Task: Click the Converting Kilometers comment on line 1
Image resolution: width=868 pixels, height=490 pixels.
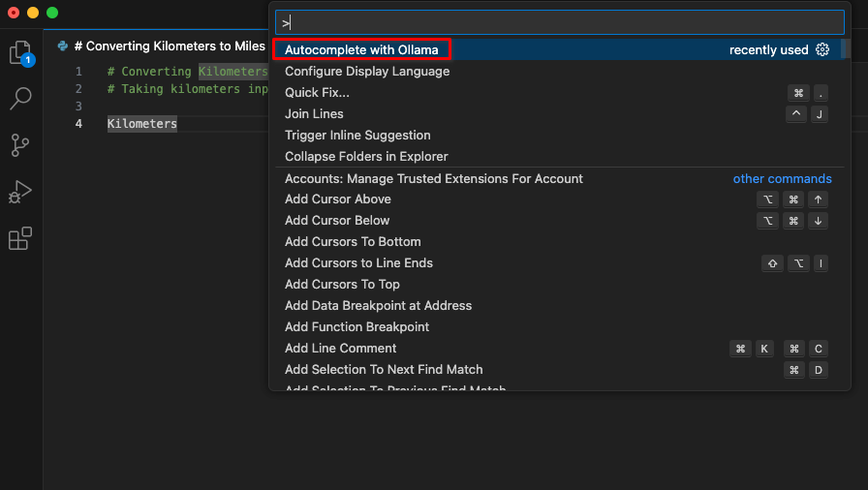Action: coord(188,72)
